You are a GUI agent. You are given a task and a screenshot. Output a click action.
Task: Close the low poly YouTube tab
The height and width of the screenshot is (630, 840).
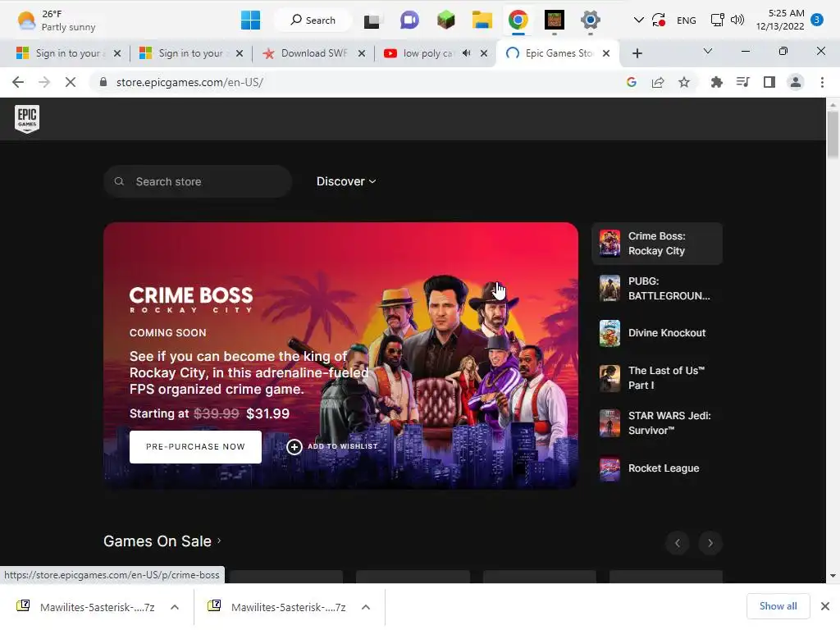pyautogui.click(x=484, y=53)
